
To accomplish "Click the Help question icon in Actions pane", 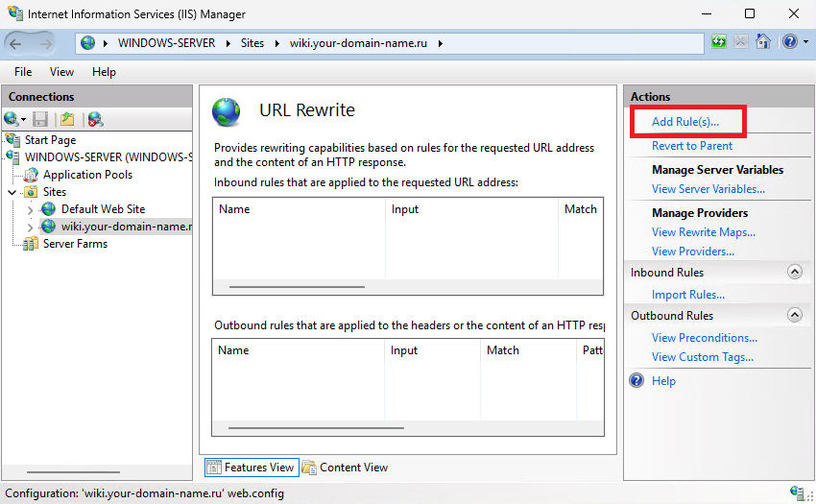I will point(636,380).
